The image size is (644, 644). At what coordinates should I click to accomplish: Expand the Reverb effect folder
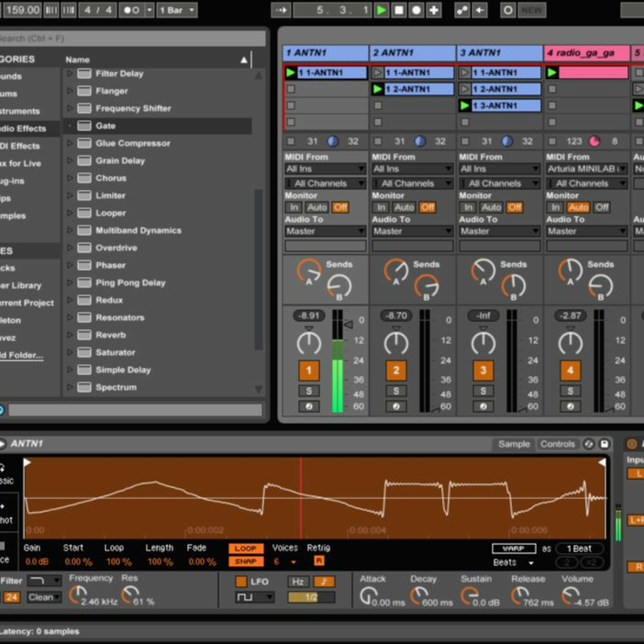(69, 335)
